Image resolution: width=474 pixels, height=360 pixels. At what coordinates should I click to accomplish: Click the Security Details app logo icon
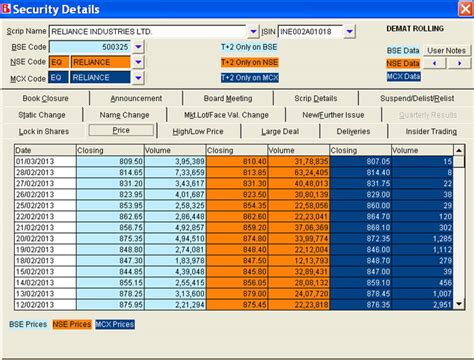point(6,9)
